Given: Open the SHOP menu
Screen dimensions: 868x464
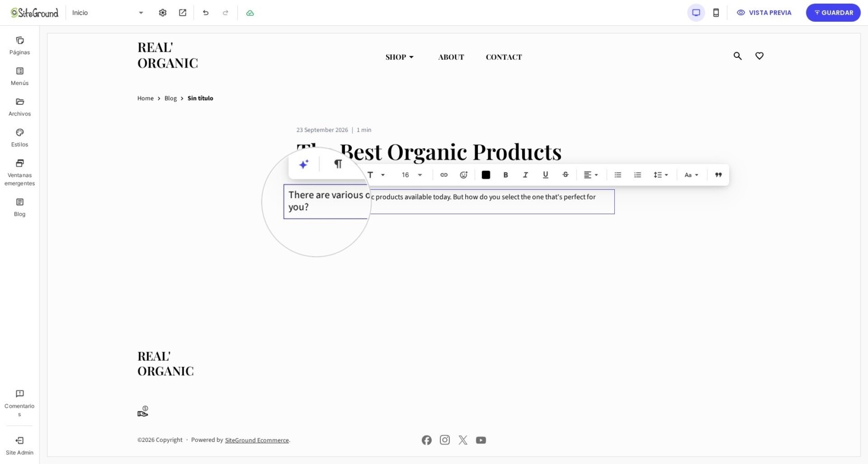Looking at the screenshot, I should tap(400, 57).
